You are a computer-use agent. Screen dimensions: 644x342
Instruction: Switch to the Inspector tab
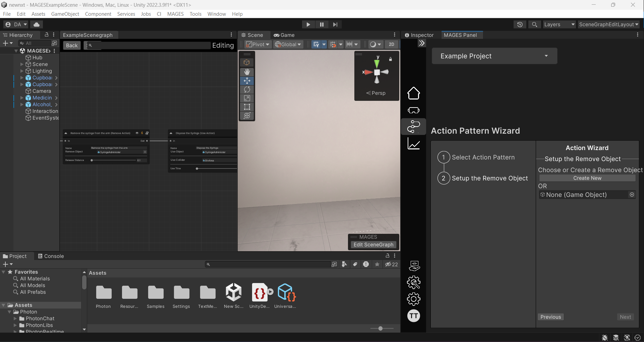click(x=419, y=35)
